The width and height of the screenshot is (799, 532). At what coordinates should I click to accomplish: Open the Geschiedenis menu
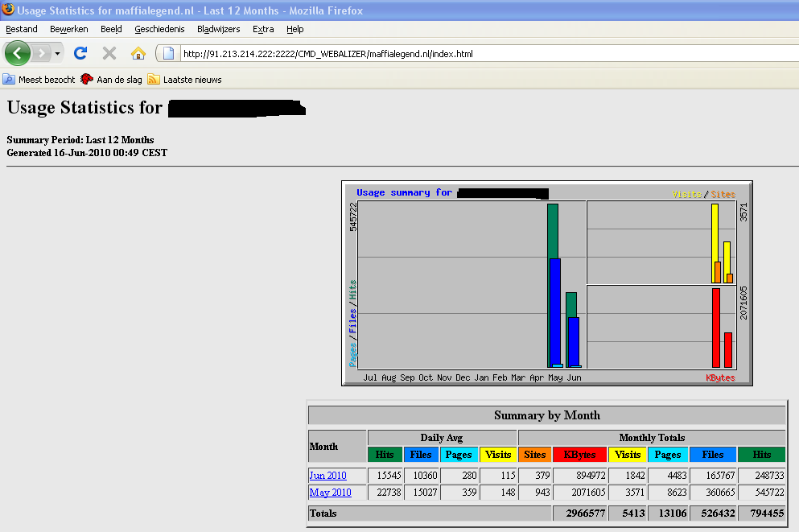click(x=159, y=29)
